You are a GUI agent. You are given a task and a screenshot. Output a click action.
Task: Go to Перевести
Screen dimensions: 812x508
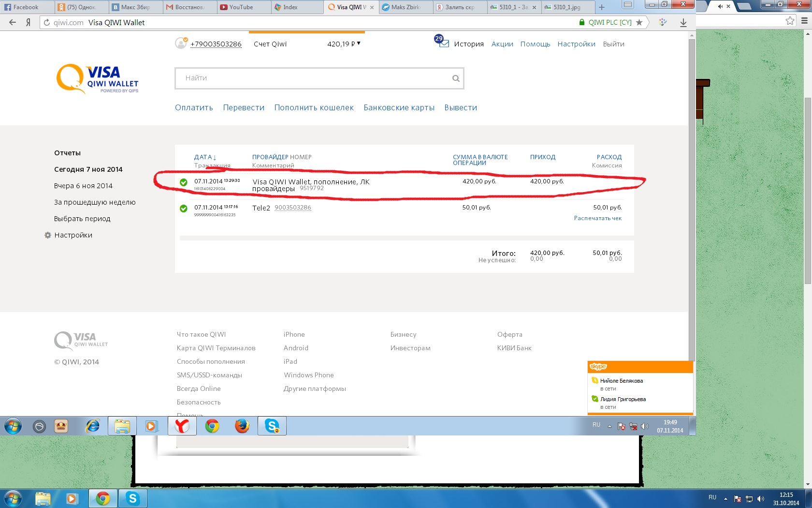(x=244, y=108)
